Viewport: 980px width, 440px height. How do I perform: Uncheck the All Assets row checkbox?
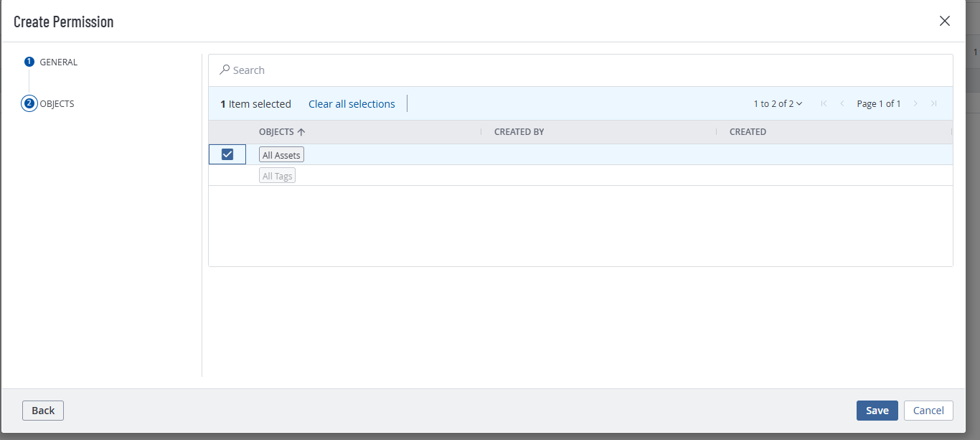tap(227, 154)
